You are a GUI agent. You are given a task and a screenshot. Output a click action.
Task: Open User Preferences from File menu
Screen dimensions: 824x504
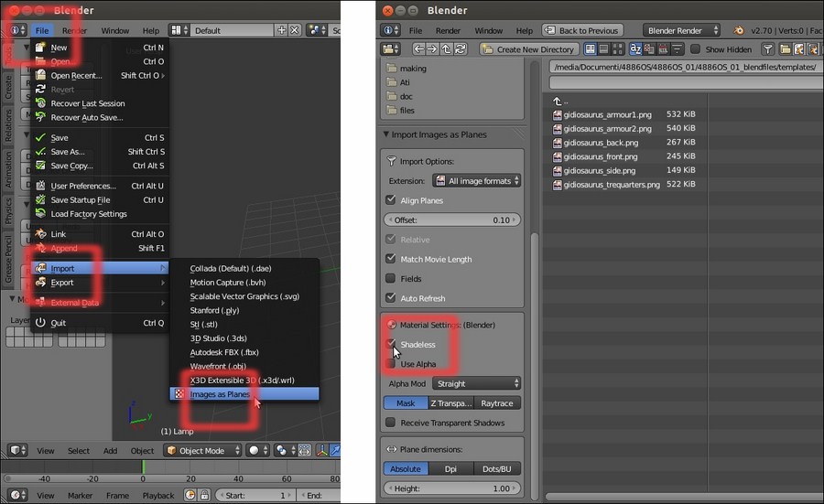100,186
